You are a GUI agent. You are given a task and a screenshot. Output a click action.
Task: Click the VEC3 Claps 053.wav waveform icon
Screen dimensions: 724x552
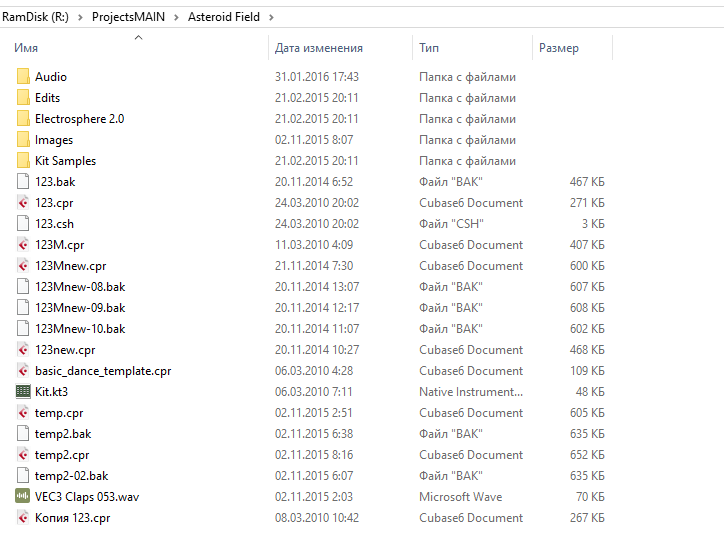point(23,497)
